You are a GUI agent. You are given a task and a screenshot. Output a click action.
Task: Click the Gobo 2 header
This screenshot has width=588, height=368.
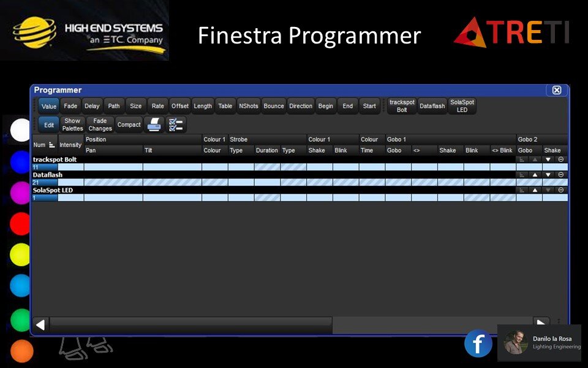(542, 139)
